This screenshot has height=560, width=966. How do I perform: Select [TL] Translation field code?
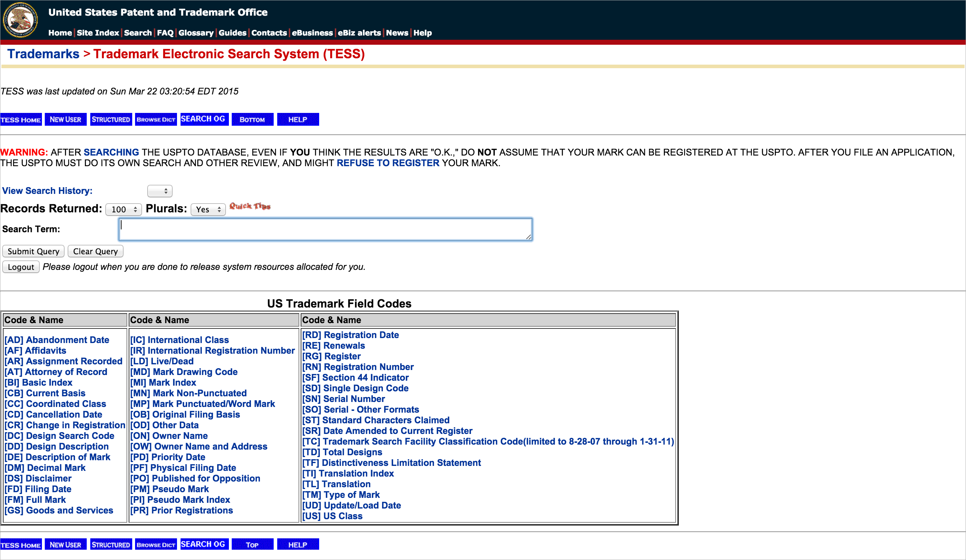(336, 484)
